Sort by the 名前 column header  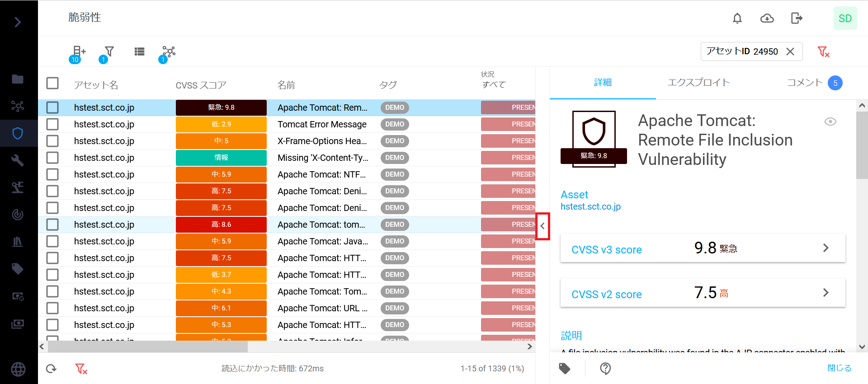point(286,85)
